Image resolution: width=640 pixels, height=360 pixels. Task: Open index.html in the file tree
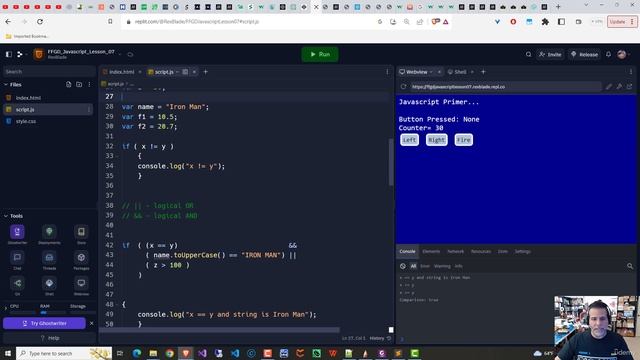(29, 98)
